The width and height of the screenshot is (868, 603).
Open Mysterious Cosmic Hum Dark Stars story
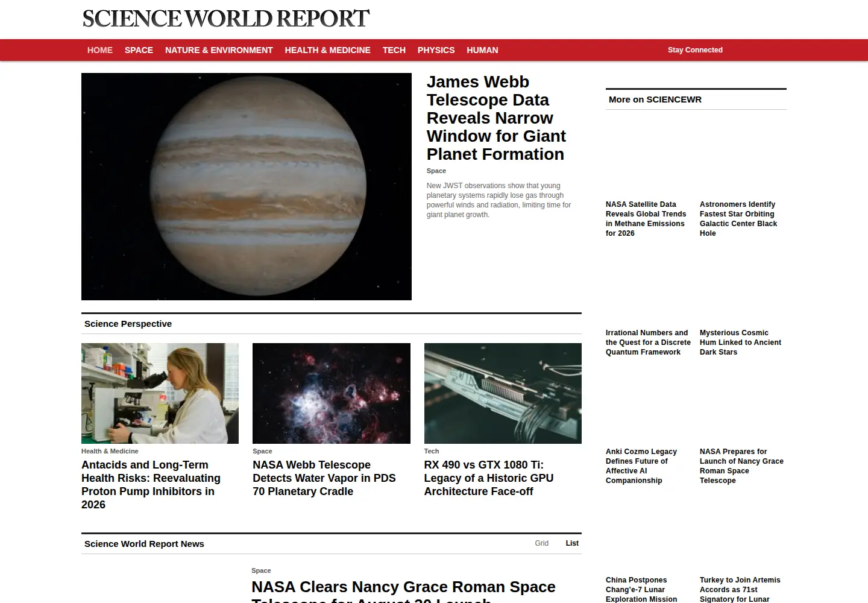coord(740,343)
